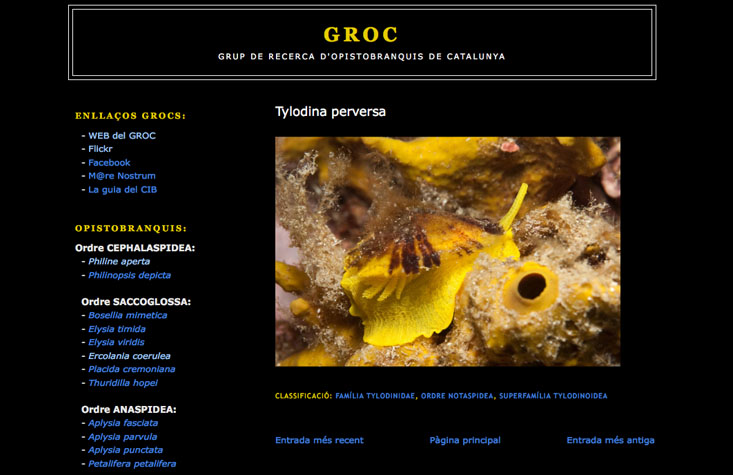Open Aplysia fasciata species page
Screen dimensions: 733x475
(123, 423)
